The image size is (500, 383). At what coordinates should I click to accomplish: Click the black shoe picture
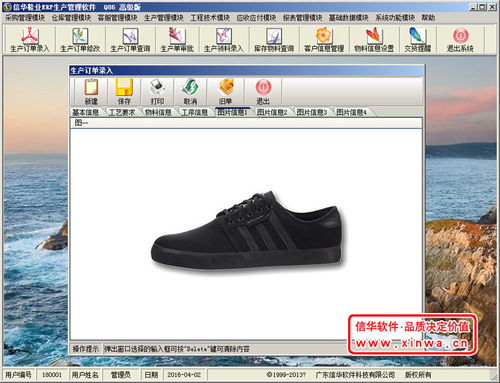[x=249, y=231]
